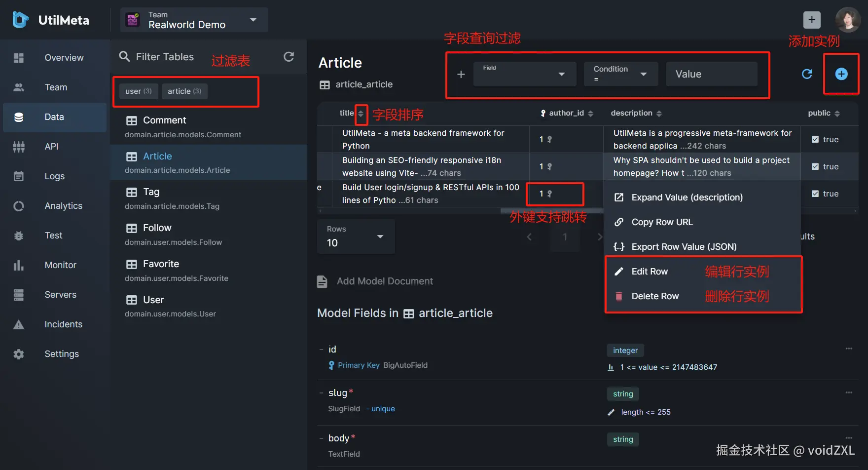The height and width of the screenshot is (470, 868).
Task: Refresh the Article table data
Action: (x=807, y=74)
